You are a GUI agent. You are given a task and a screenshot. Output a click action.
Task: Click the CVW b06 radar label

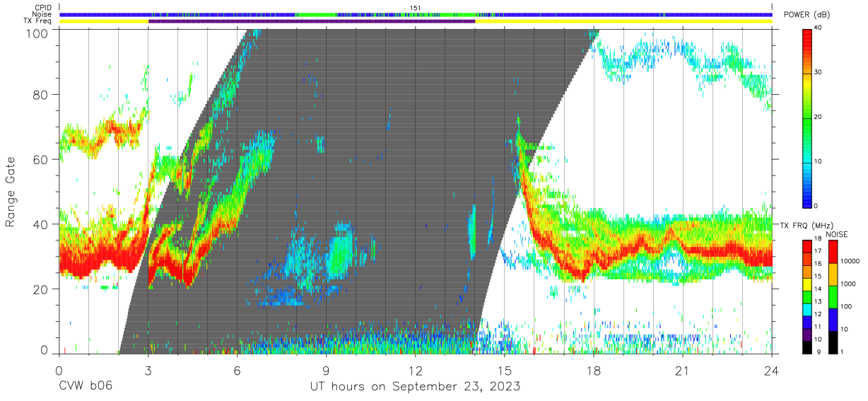[x=85, y=386]
